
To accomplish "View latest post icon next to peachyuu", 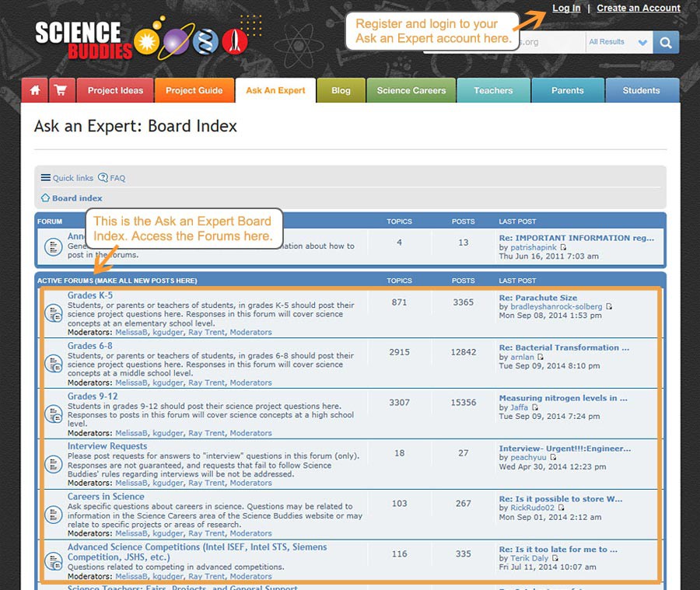I will tap(553, 457).
